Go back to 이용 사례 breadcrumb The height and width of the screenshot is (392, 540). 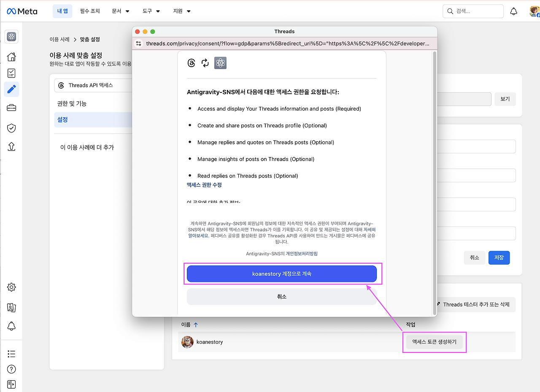[x=59, y=40]
